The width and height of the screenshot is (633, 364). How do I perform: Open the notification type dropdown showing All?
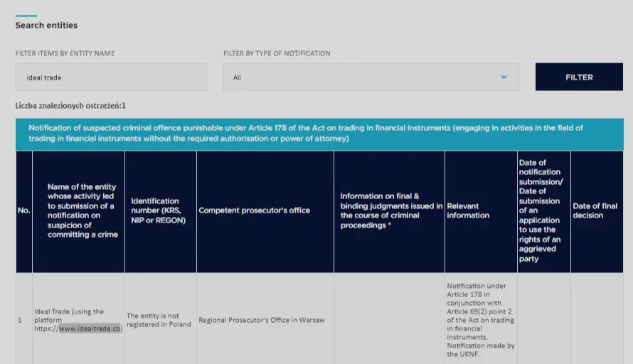point(371,77)
